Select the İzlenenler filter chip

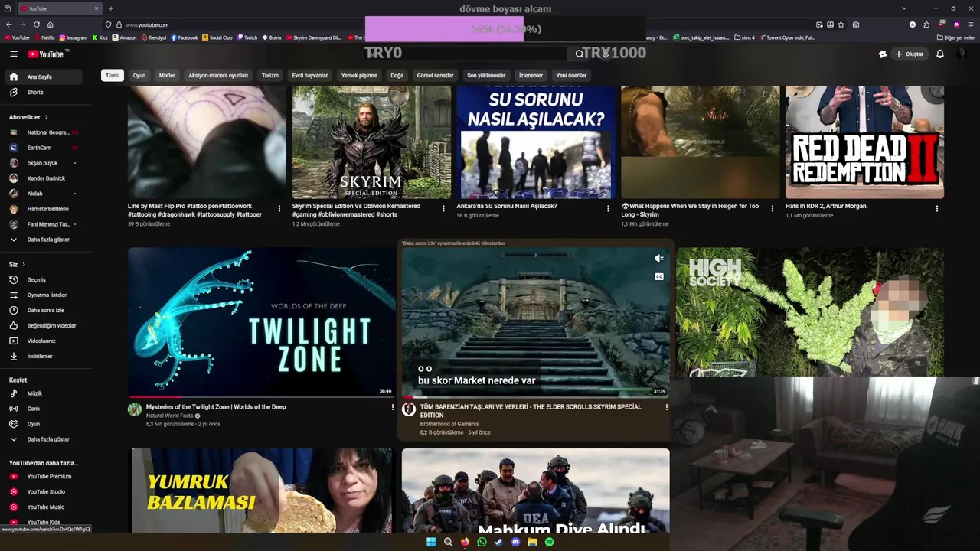tap(531, 75)
